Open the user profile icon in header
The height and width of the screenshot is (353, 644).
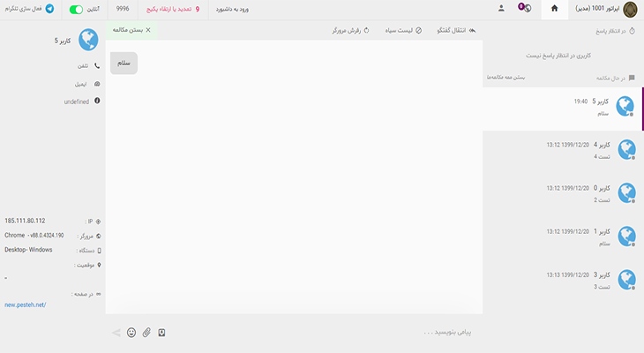pyautogui.click(x=501, y=9)
